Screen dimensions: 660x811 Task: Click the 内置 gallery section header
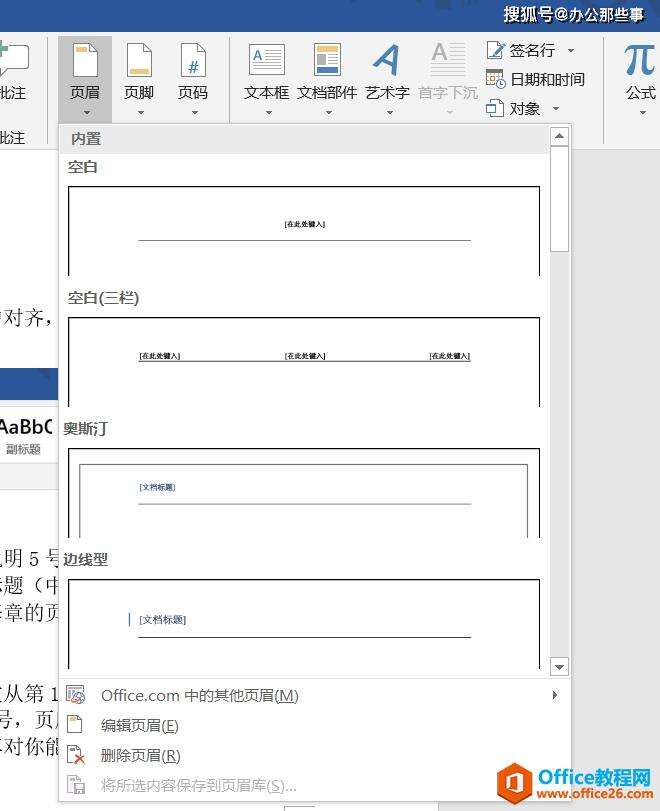pyautogui.click(x=304, y=139)
